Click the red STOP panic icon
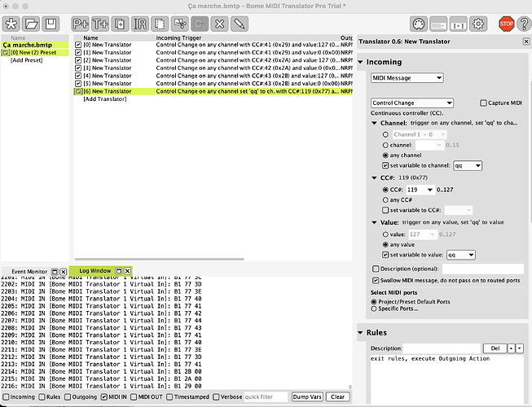Viewport: 532px width, 407px height. click(506, 24)
